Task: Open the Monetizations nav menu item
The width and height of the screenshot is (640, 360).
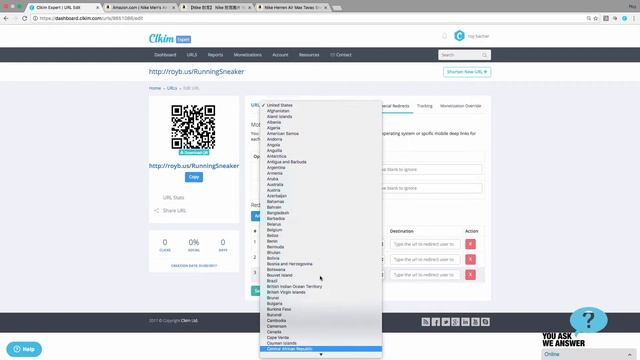Action: [x=248, y=55]
